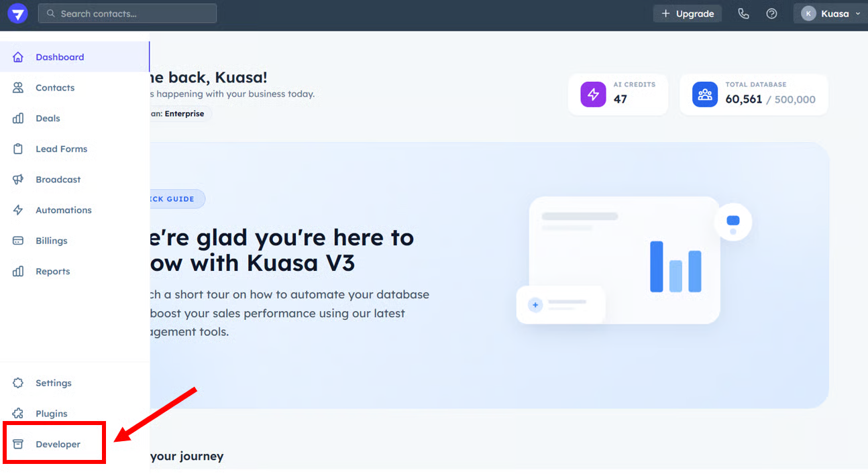Click the Plugins puzzle piece icon
868x474 pixels.
coord(18,414)
